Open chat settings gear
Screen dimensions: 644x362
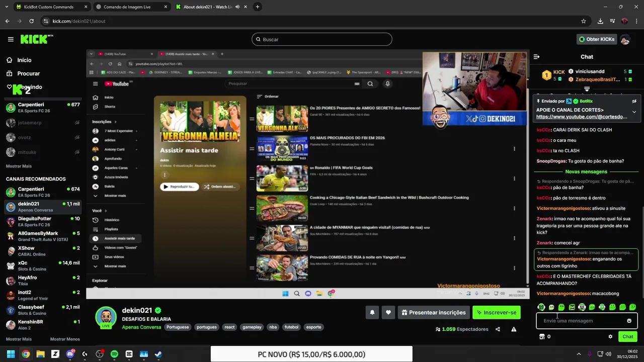(x=610, y=337)
